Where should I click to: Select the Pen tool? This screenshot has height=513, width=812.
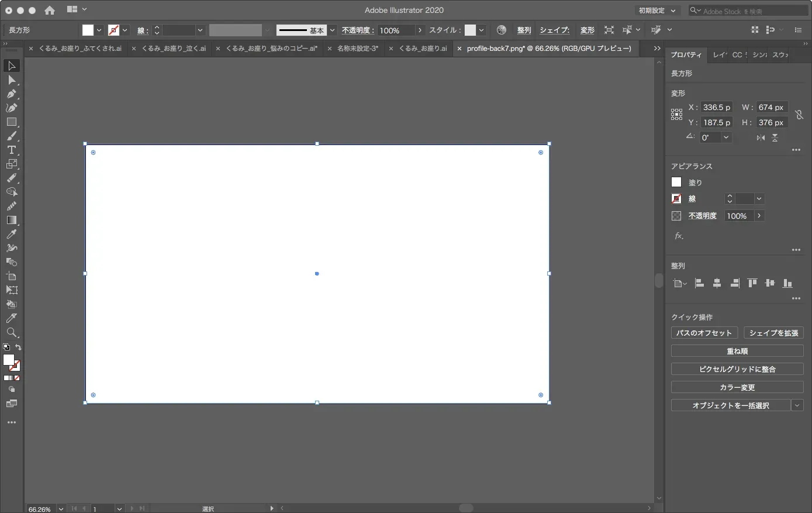tap(11, 94)
